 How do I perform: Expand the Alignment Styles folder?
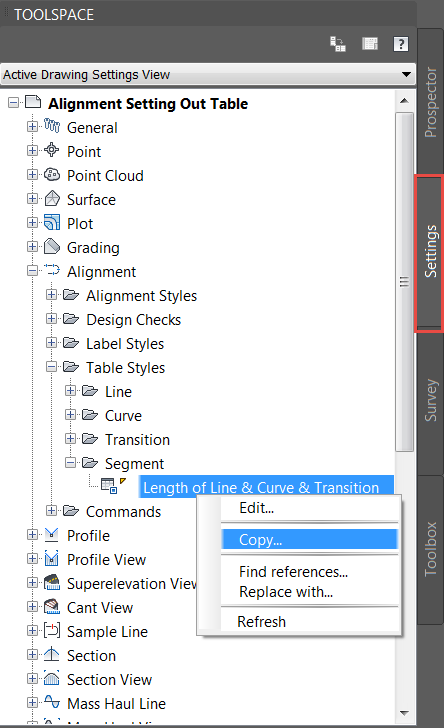(x=52, y=295)
